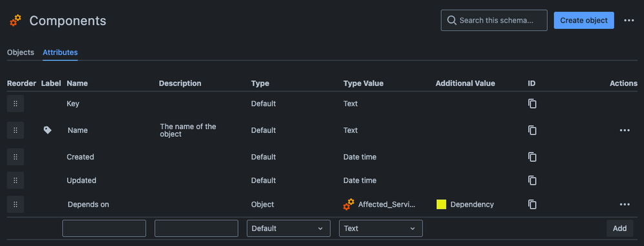Copy the ID of the Updated attribute
Screen dimensions: 644x246
point(532,180)
